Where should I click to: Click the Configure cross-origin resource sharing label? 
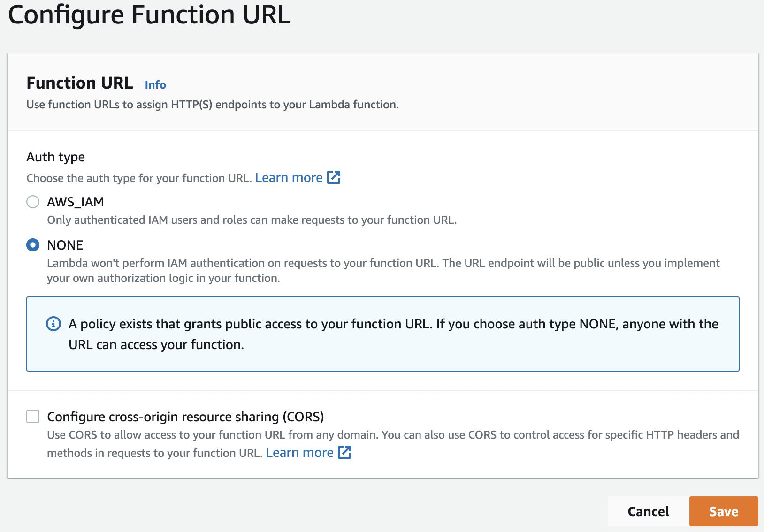(185, 417)
